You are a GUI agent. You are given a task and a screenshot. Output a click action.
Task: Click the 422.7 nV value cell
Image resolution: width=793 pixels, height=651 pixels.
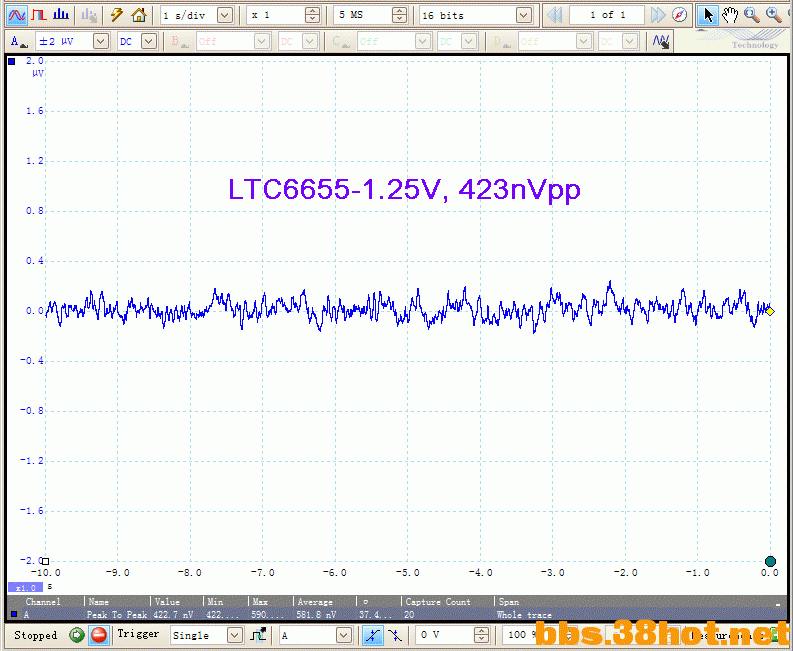click(x=173, y=615)
